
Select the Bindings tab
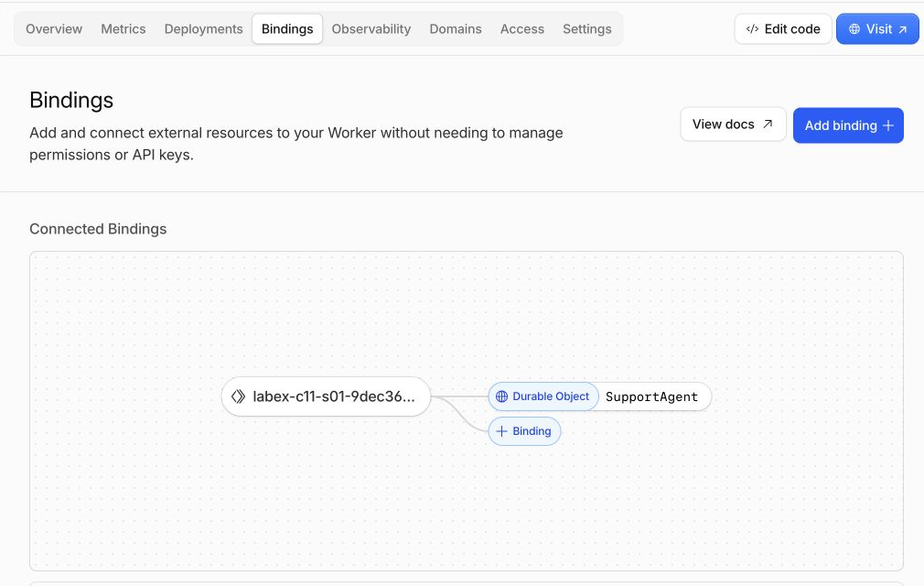287,29
